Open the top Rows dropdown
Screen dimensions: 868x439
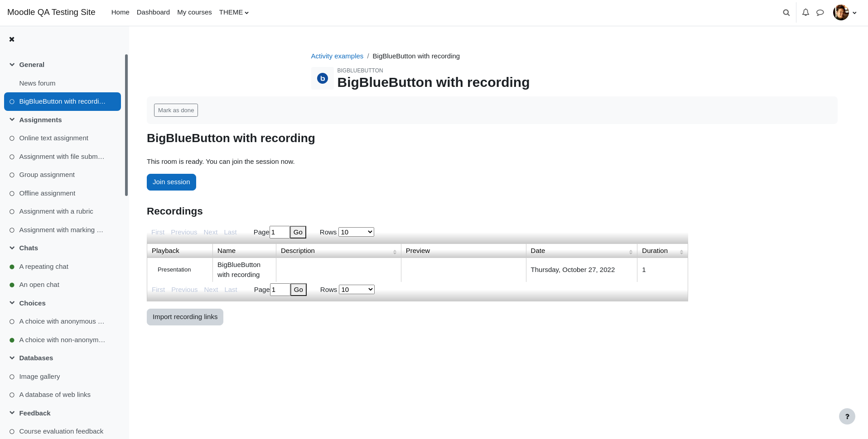click(x=356, y=232)
